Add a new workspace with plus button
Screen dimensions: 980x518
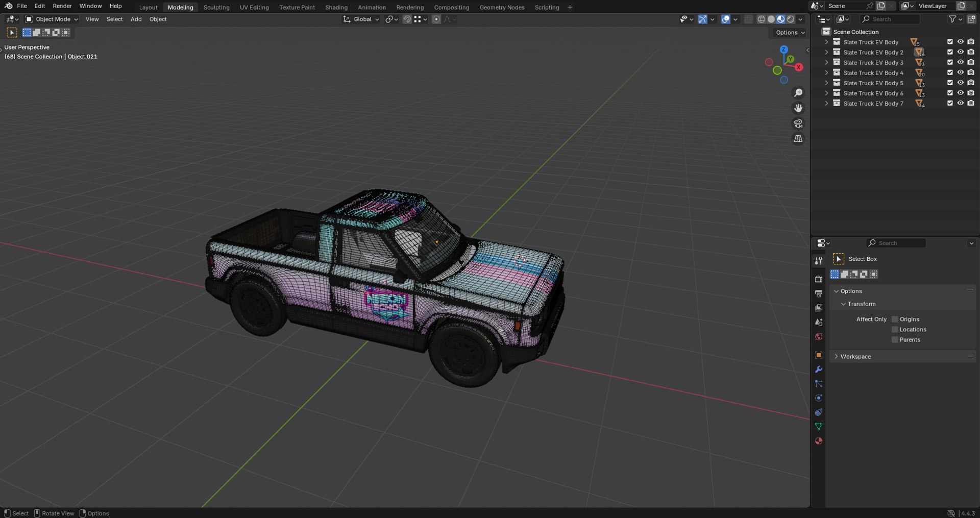[570, 7]
